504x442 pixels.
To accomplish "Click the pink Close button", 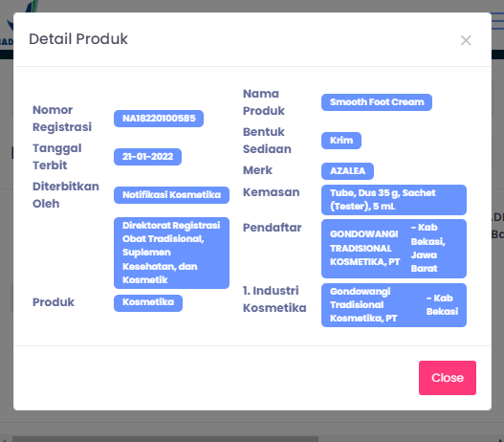I will (448, 378).
